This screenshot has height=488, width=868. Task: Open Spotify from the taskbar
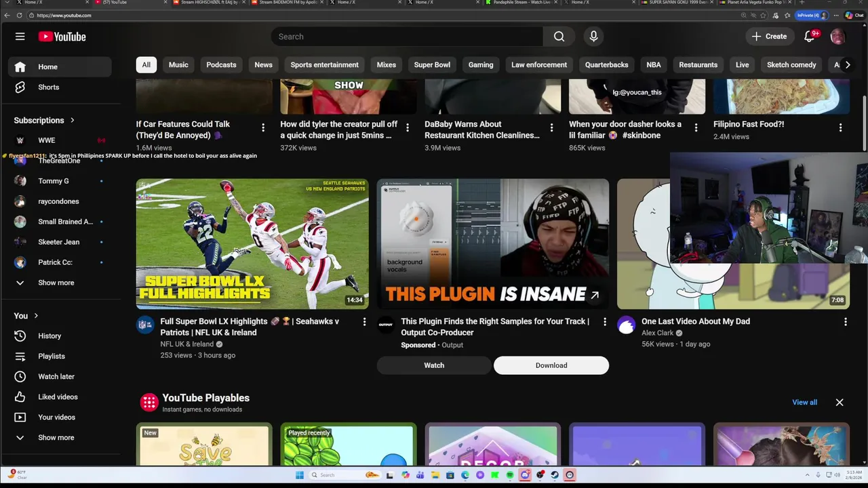pyautogui.click(x=510, y=475)
